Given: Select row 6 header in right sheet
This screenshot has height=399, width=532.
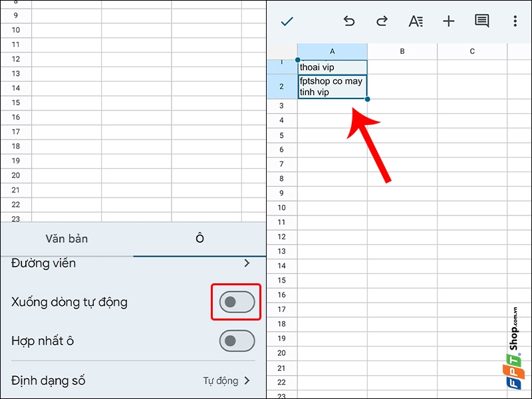Looking at the screenshot, I should click(x=281, y=150).
